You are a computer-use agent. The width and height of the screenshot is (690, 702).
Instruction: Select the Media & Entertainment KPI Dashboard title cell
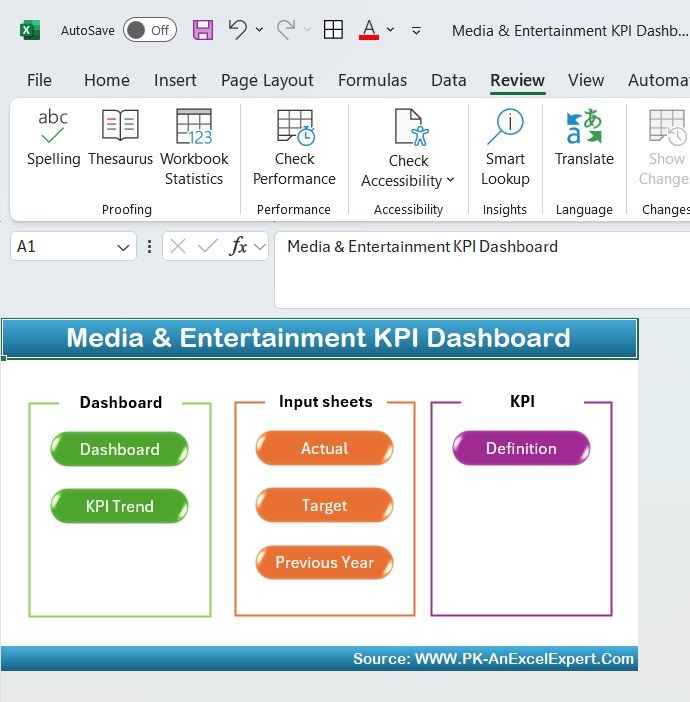click(x=319, y=338)
